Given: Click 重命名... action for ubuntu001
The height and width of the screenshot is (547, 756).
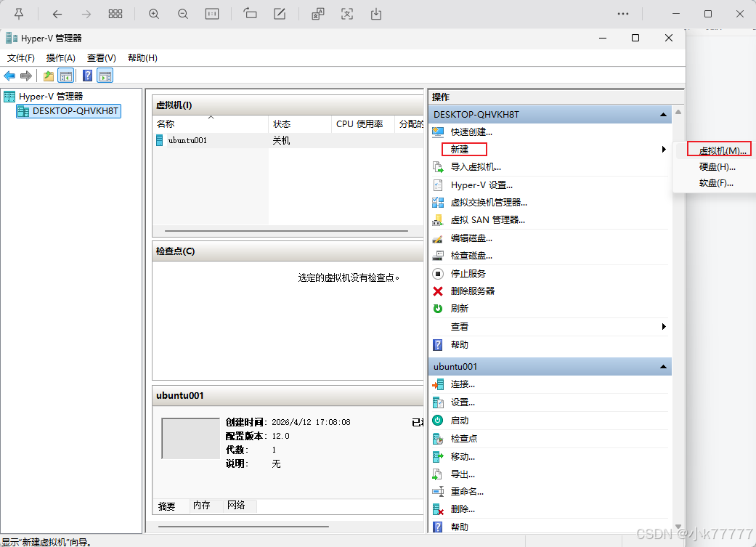Looking at the screenshot, I should coord(467,492).
